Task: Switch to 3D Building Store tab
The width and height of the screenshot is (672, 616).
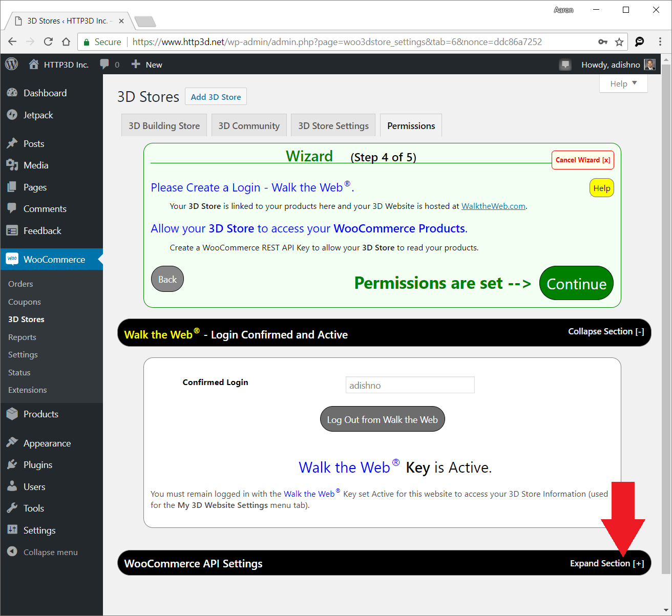Action: tap(164, 125)
